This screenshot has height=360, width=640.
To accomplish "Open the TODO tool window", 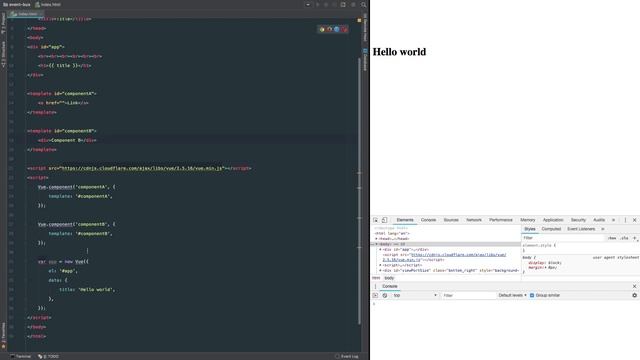I will tap(49, 356).
